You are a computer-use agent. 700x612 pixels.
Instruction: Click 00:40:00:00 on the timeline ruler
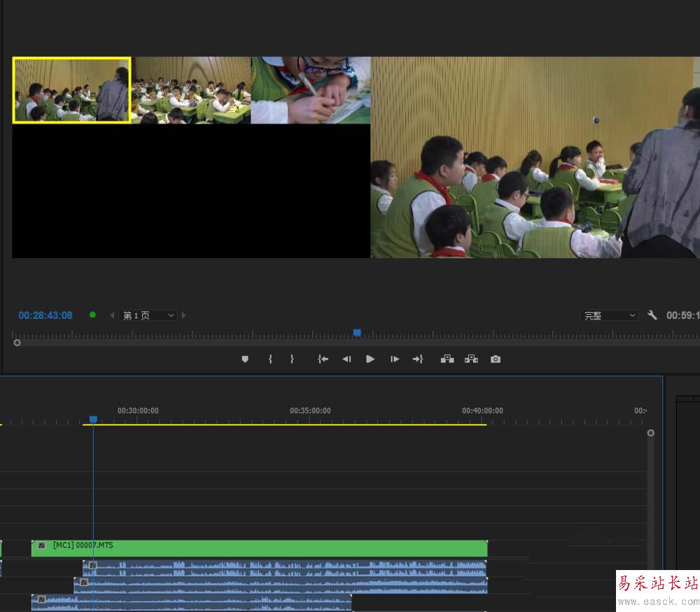482,411
